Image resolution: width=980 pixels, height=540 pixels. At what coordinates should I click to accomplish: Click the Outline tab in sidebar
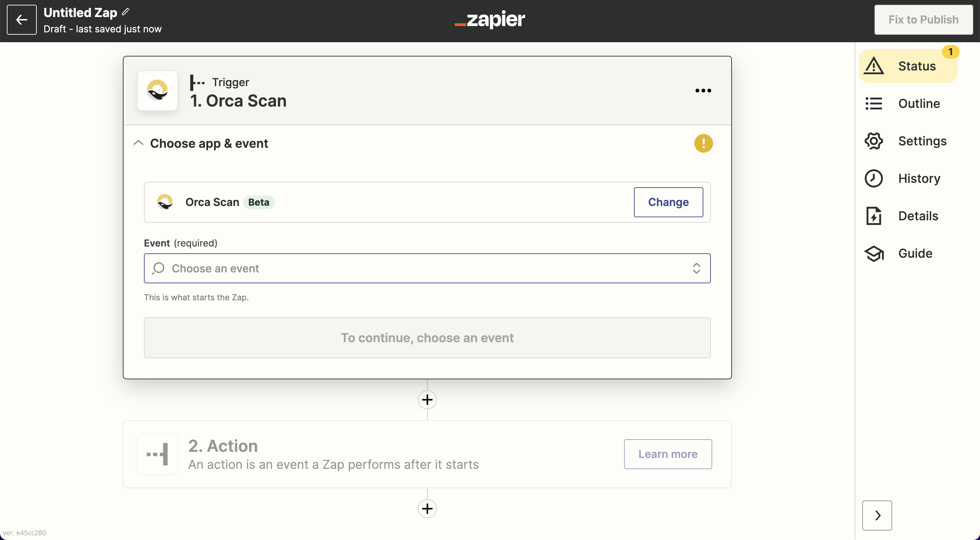click(919, 103)
